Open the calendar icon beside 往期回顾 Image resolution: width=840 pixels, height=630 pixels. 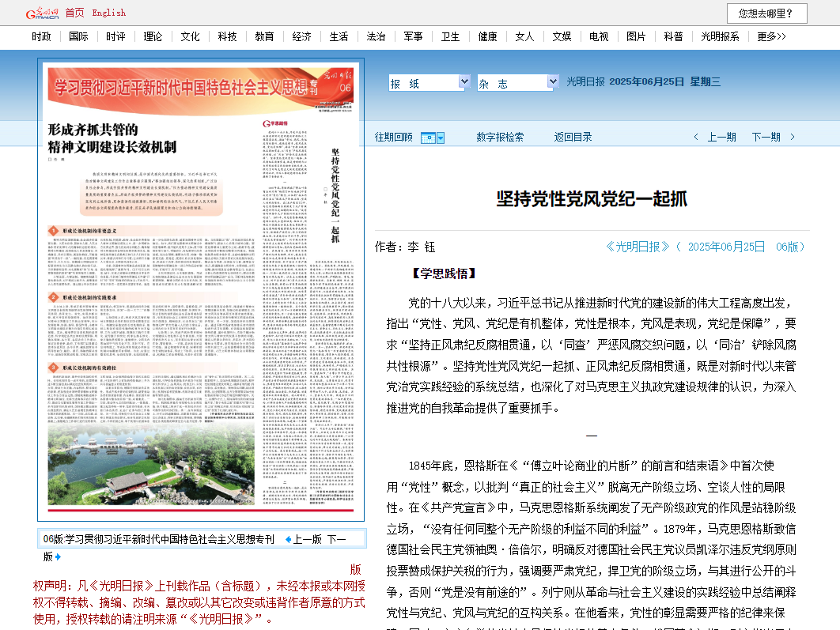[x=428, y=138]
